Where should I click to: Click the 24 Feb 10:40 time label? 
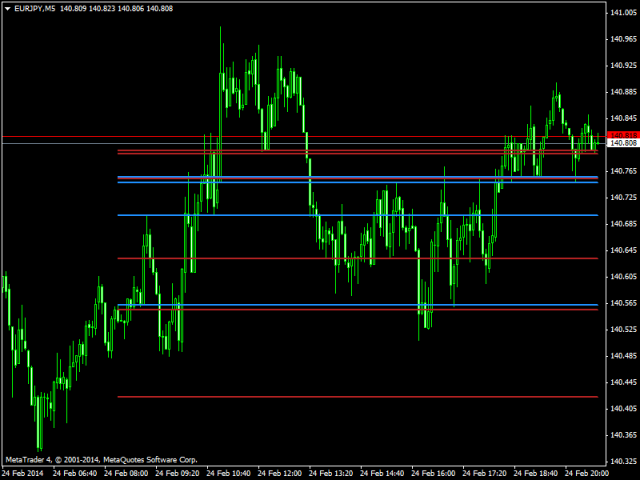point(229,473)
